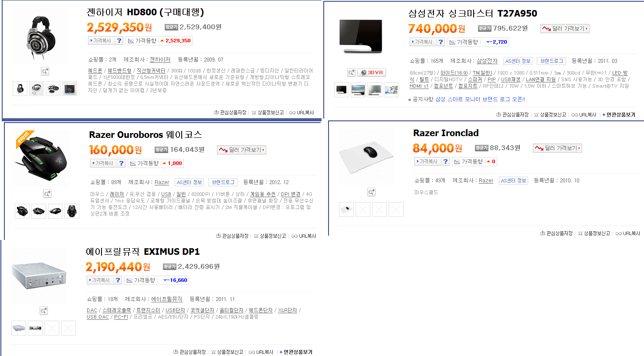Open 가격동향 price trend for EXIMUS DP1
Image resolution: width=644 pixels, height=356 pixels.
click(141, 280)
